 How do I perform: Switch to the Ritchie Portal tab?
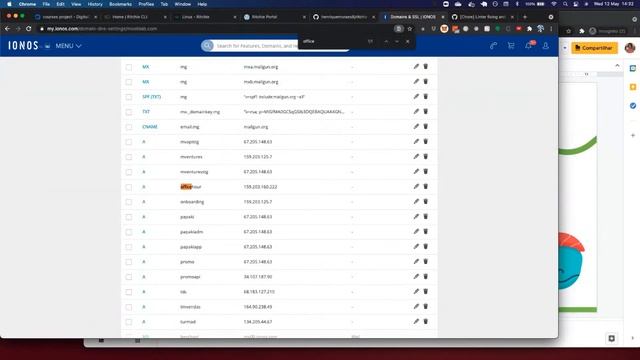pos(274,17)
